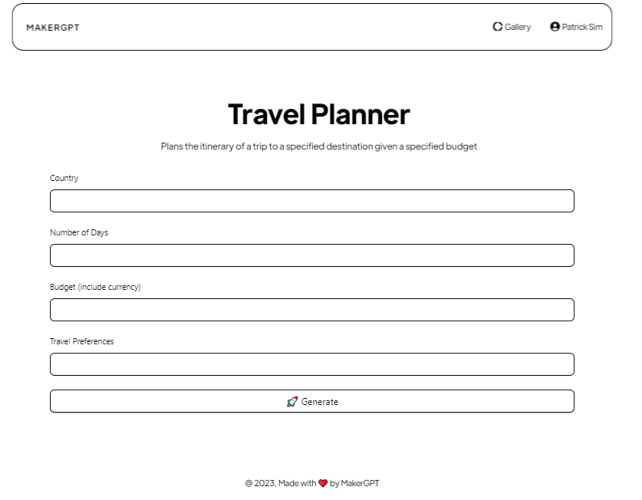Click the rocket icon on the Generate button
Screen dimensions: 642x500
[292, 401]
